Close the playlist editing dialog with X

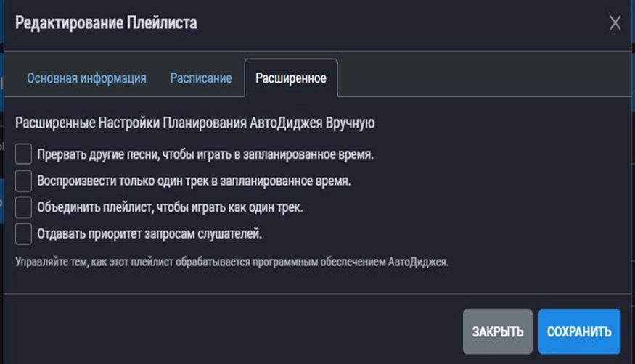pyautogui.click(x=615, y=23)
